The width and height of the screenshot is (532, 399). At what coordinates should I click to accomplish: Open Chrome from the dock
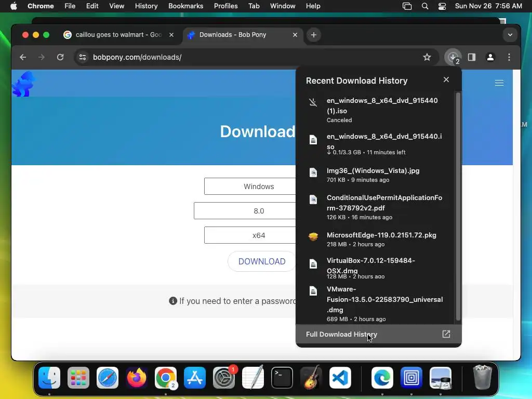[x=166, y=378]
